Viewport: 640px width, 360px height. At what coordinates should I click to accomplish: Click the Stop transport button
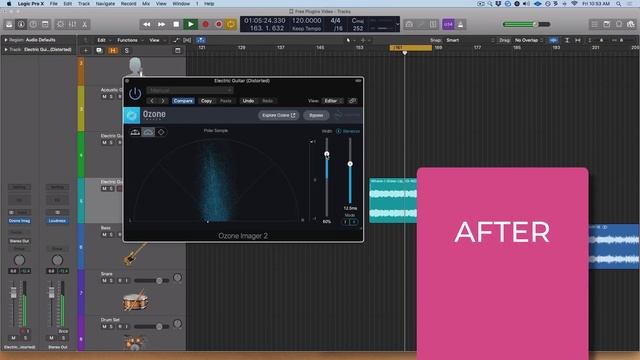point(176,24)
